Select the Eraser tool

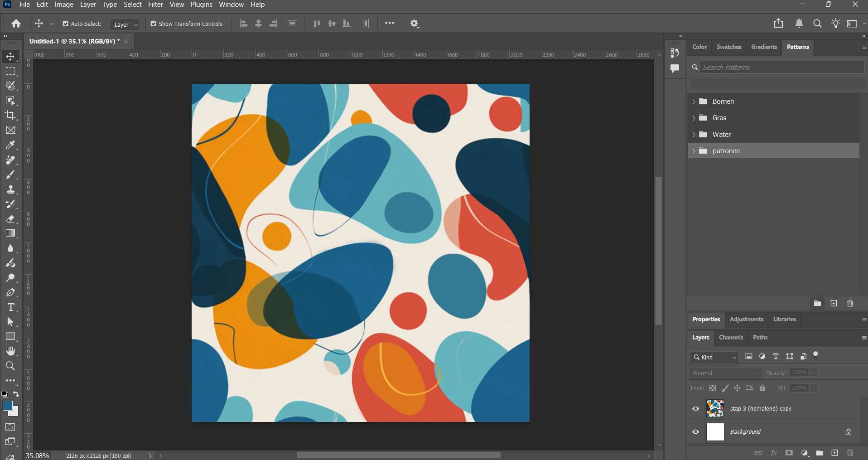10,219
